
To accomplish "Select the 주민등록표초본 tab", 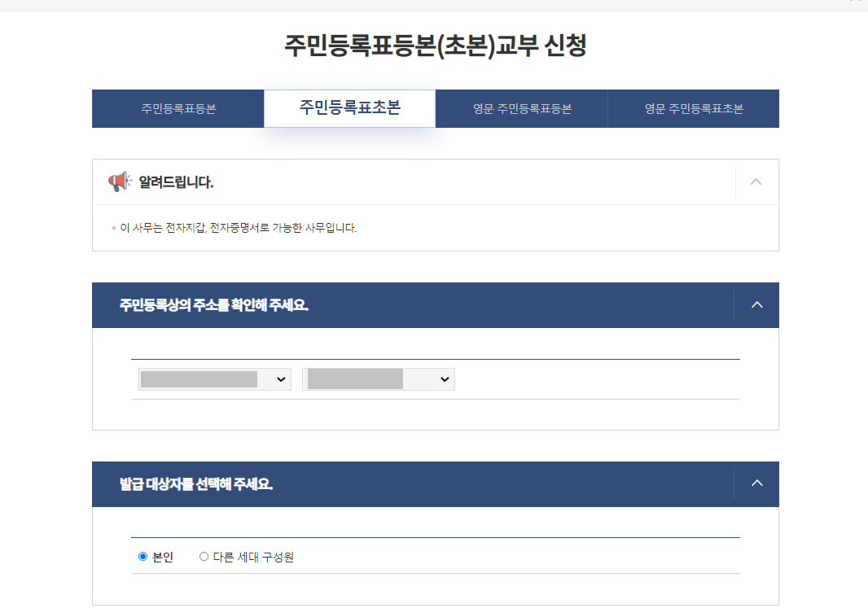I will coord(350,108).
